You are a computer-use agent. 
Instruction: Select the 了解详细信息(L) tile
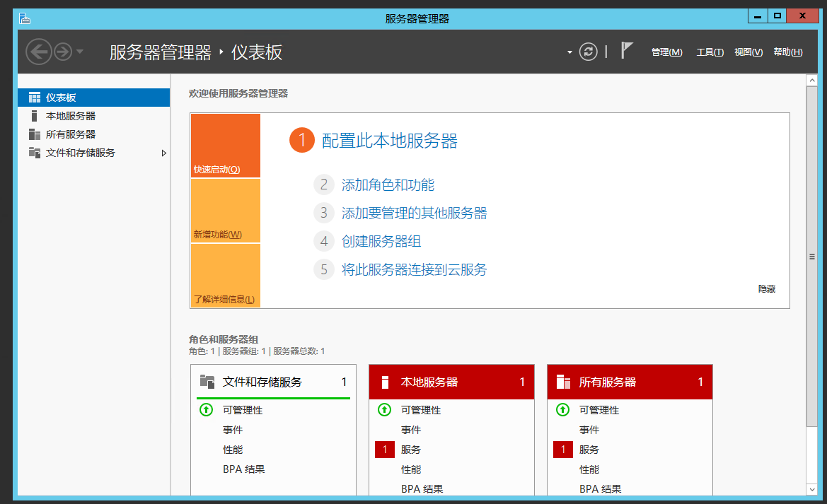click(x=225, y=276)
